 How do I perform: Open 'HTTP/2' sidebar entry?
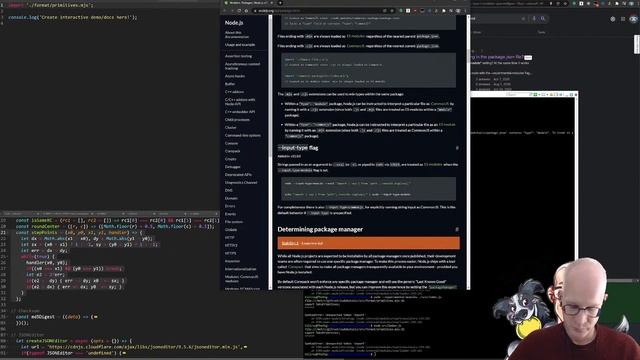(231, 245)
